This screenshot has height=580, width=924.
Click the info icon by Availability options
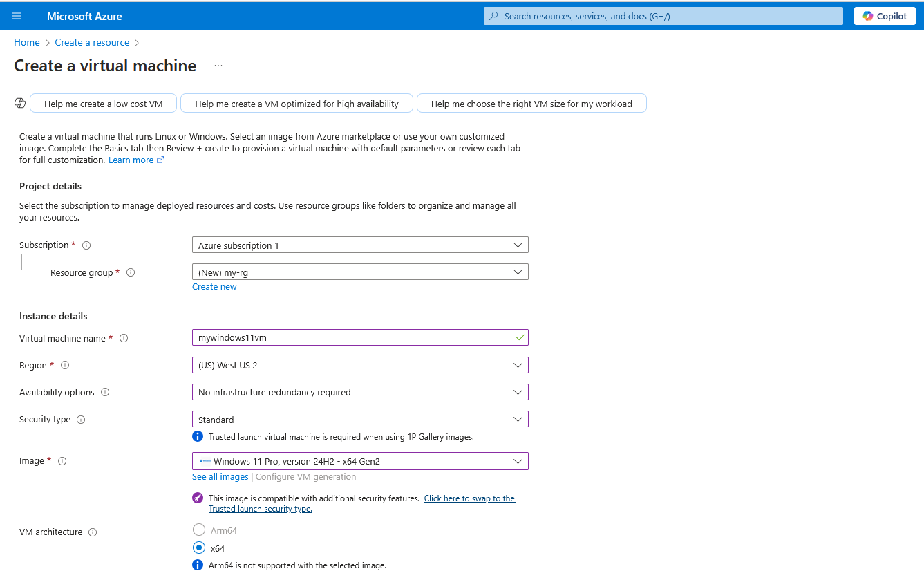point(105,392)
